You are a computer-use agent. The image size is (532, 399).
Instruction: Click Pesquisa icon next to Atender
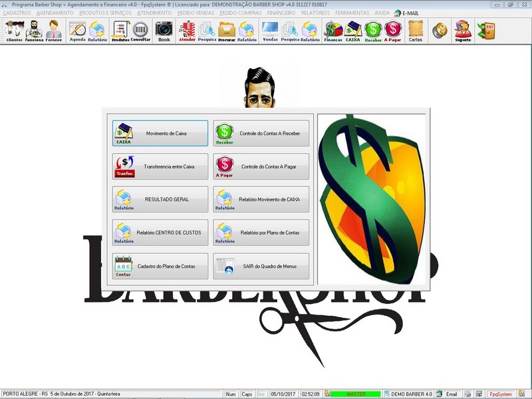[x=207, y=31]
